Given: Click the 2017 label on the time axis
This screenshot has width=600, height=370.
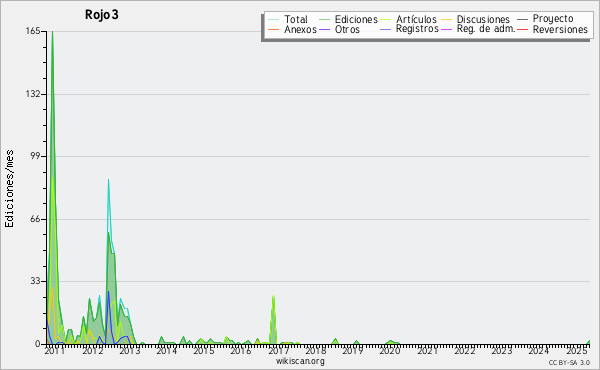Looking at the screenshot, I should point(278,350).
